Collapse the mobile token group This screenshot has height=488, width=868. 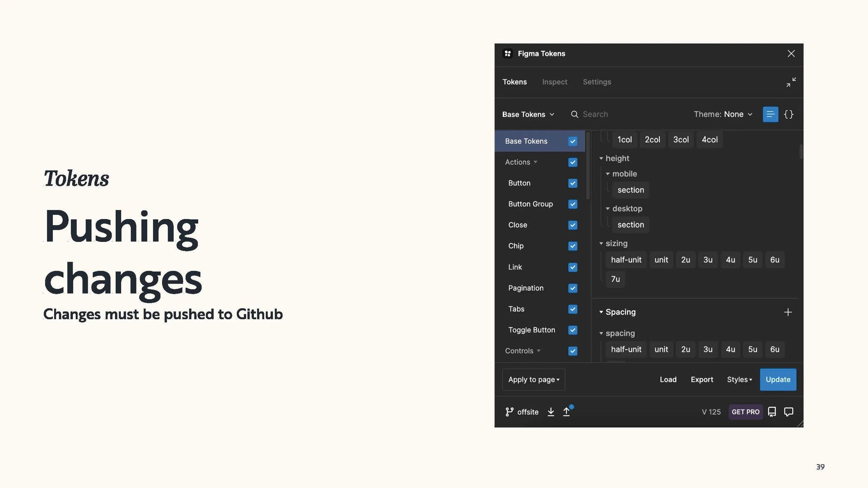[608, 174]
